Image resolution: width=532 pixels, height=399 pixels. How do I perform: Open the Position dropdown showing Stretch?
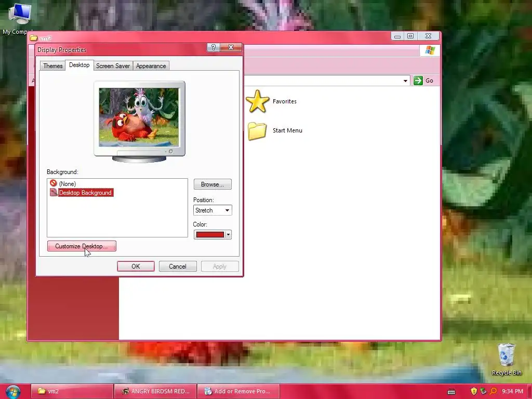point(212,210)
